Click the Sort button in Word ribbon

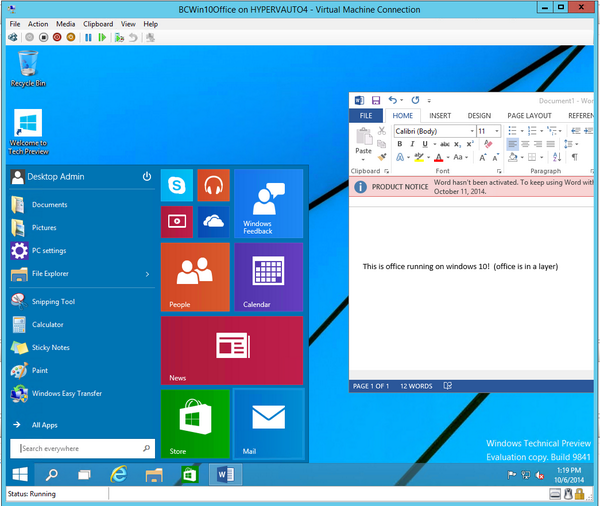click(x=557, y=157)
